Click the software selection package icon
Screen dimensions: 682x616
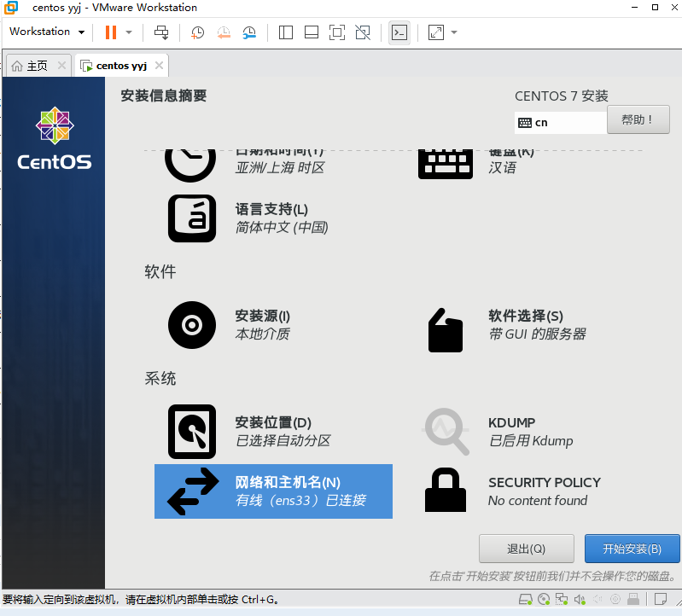click(x=446, y=330)
